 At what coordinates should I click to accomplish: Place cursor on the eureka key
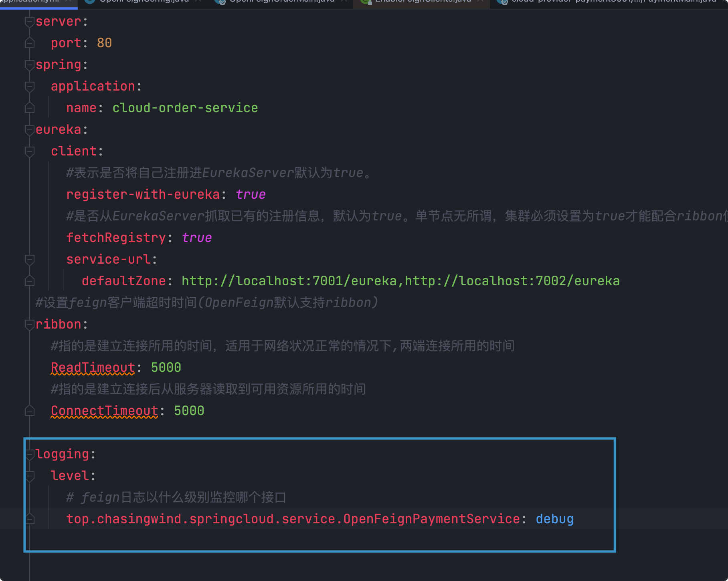[59, 130]
